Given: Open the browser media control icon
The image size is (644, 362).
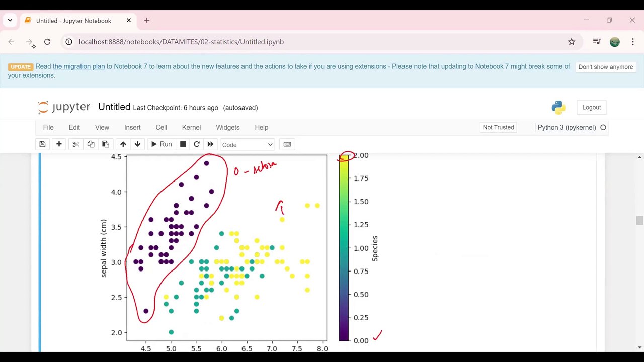Looking at the screenshot, I should (597, 42).
